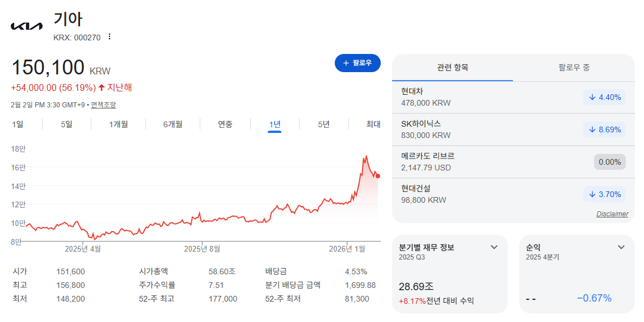Click the 2026년 1월 axis label
644x322 pixels.
(347, 249)
